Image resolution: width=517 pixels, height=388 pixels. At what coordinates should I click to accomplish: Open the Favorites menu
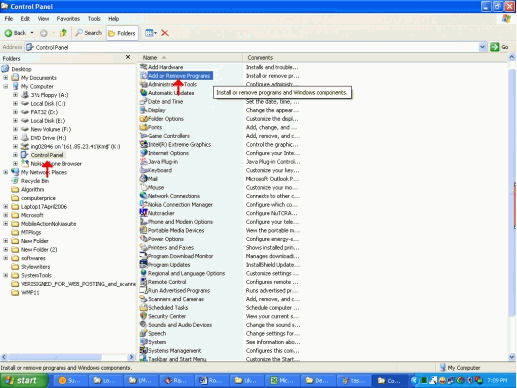[x=68, y=19]
